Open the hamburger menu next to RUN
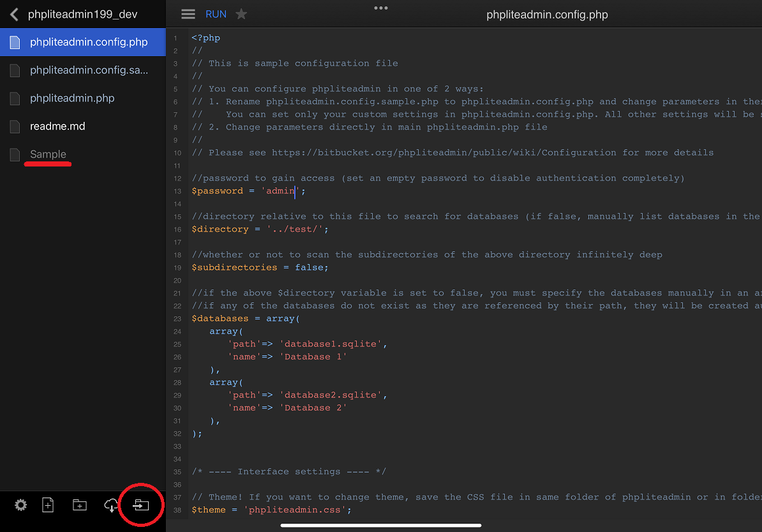Viewport: 762px width, 532px height. pos(188,15)
